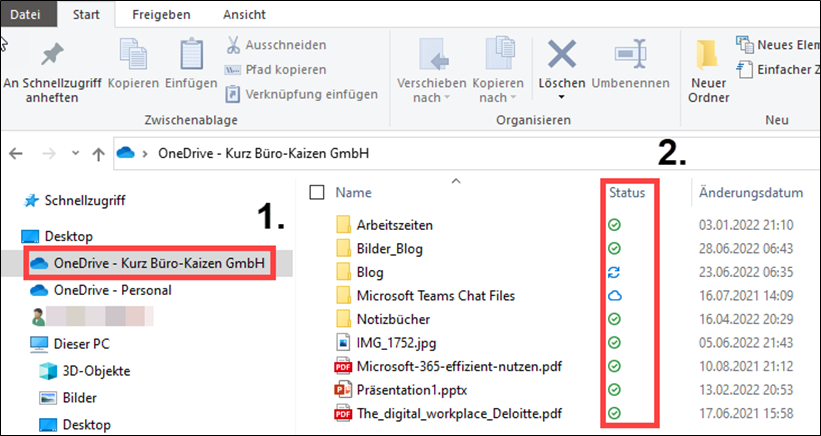Select the top Desktop tree node
821x436 pixels.
tap(57, 237)
